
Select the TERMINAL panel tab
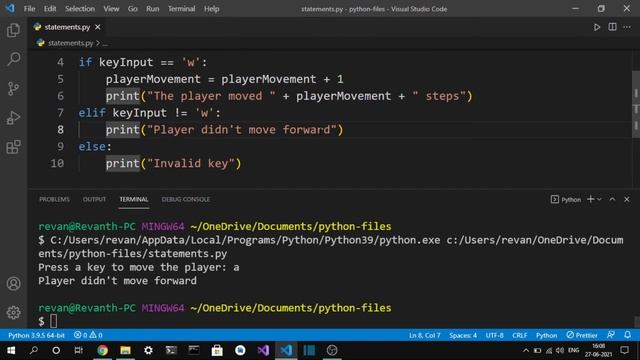point(133,199)
